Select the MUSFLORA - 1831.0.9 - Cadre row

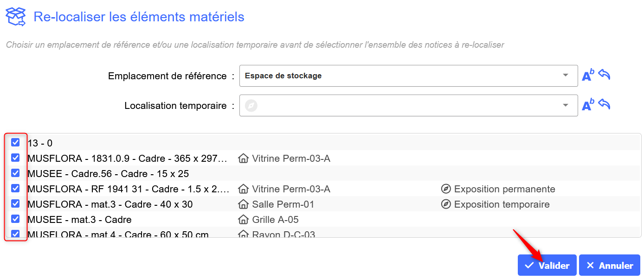128,159
